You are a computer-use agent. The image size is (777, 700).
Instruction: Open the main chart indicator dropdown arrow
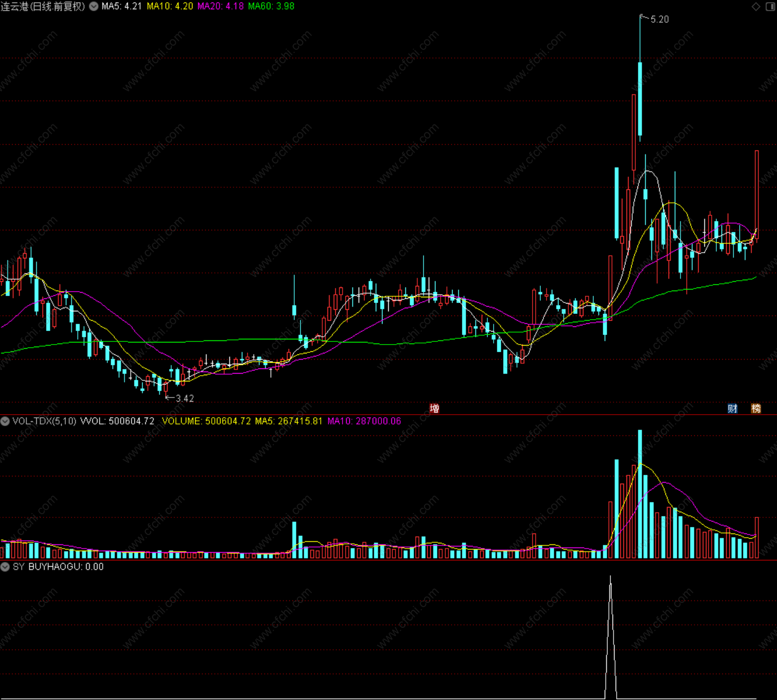[94, 6]
